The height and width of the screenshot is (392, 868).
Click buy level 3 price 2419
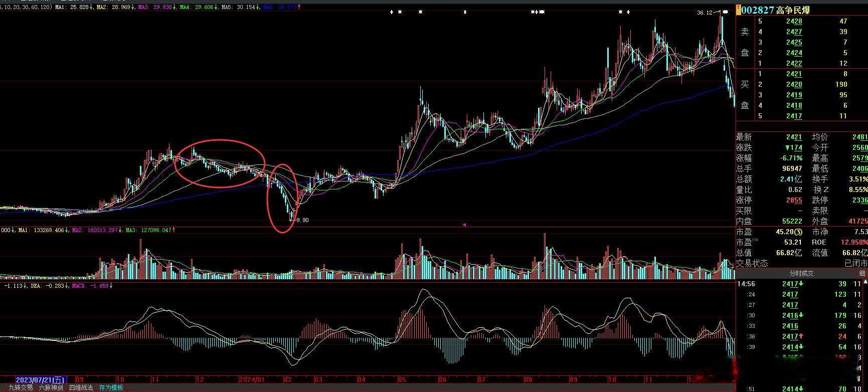tap(794, 95)
